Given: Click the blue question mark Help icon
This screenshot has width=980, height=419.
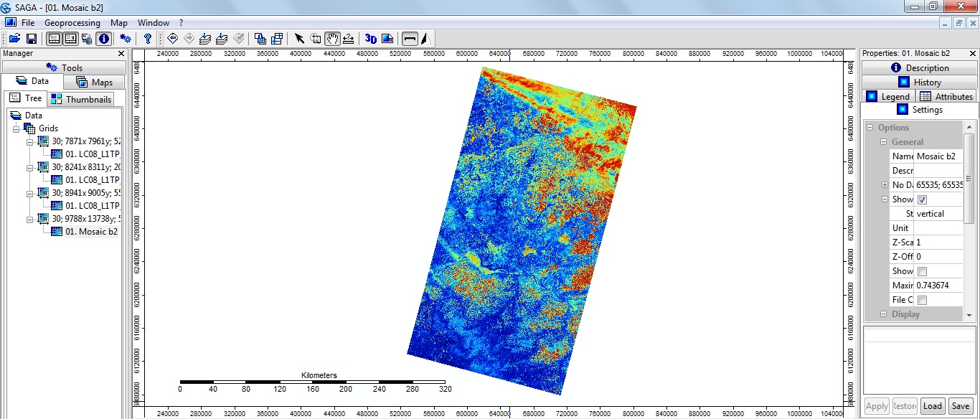Looking at the screenshot, I should 148,39.
